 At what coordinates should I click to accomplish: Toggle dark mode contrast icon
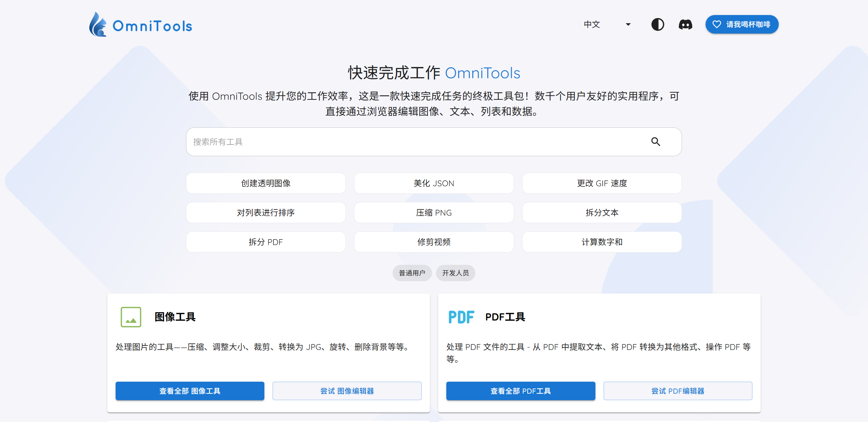point(657,25)
